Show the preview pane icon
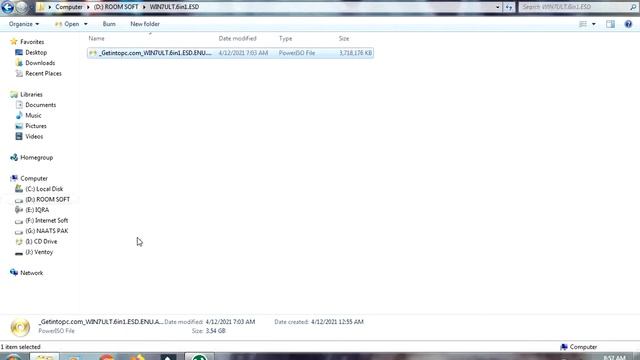The height and width of the screenshot is (360, 640). [x=611, y=24]
